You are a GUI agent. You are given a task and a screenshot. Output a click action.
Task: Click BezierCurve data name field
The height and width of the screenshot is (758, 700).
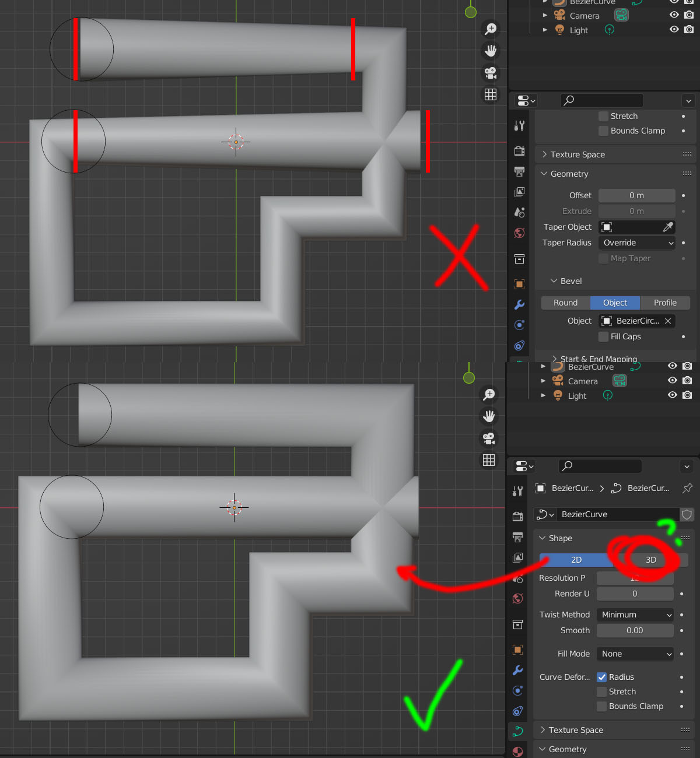(618, 514)
